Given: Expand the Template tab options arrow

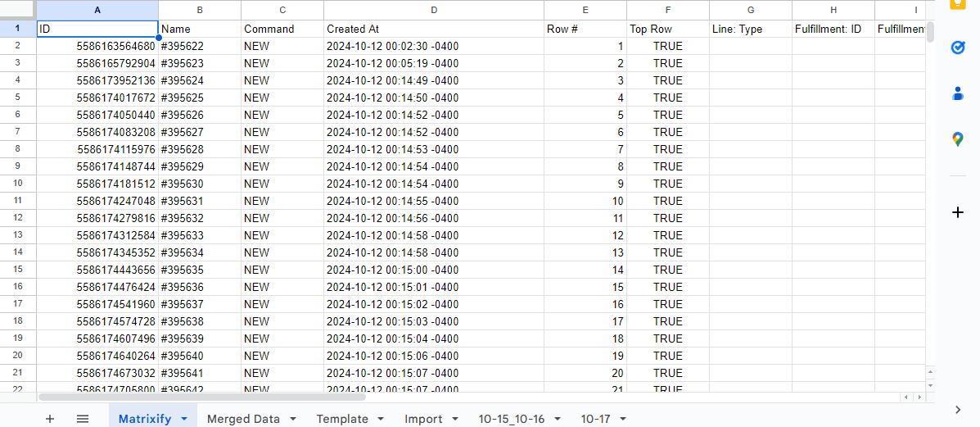Looking at the screenshot, I should (x=381, y=419).
